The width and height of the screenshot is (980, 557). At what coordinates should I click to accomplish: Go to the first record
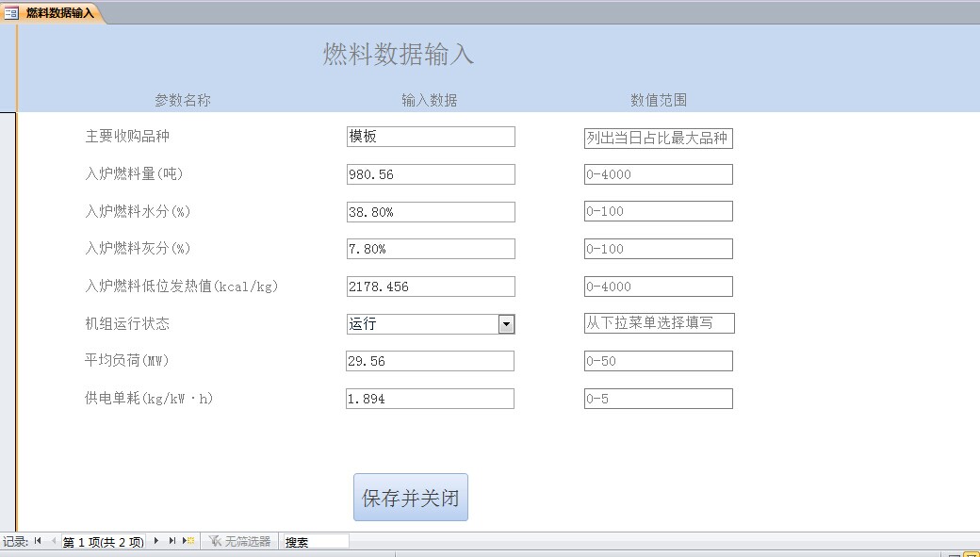(38, 541)
